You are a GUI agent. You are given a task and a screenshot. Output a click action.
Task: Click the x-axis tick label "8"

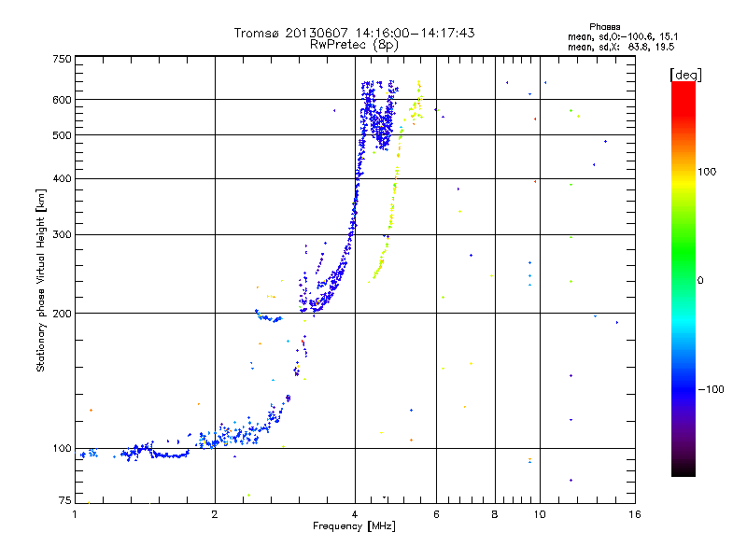click(495, 514)
